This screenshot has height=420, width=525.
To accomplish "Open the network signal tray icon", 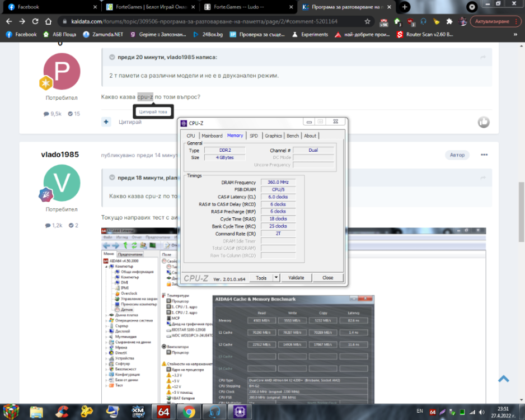I will [472, 412].
